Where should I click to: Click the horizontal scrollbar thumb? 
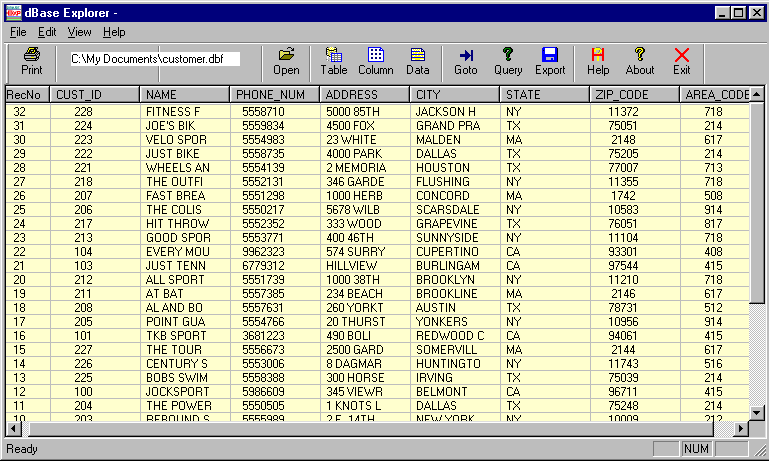[371, 429]
